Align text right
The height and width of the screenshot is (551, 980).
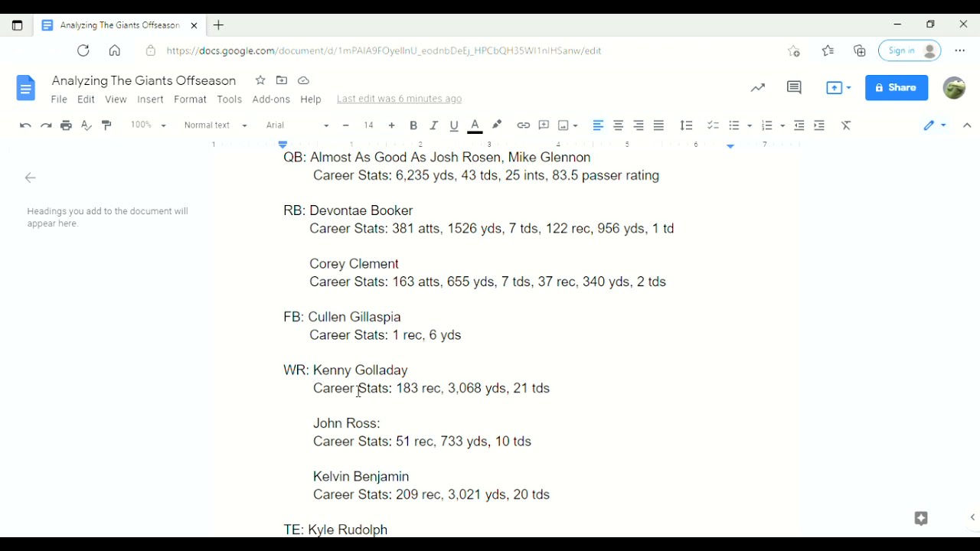pos(639,126)
